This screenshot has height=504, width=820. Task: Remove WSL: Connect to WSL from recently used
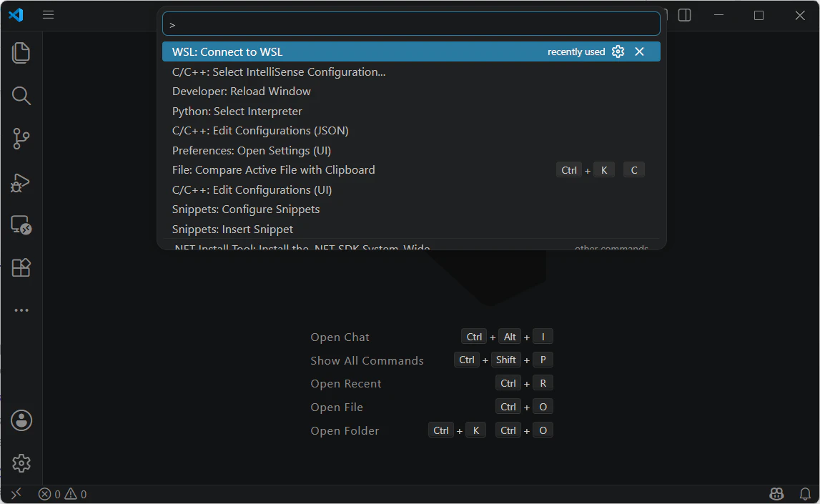639,51
